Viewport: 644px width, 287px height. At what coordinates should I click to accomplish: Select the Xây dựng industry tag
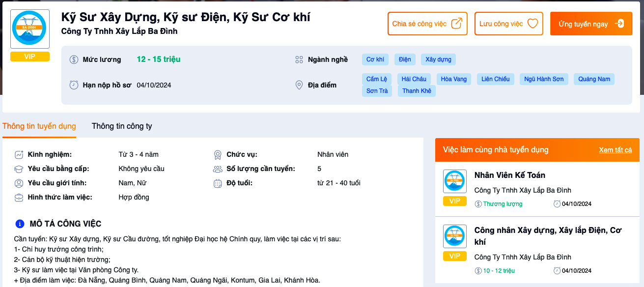tap(438, 59)
